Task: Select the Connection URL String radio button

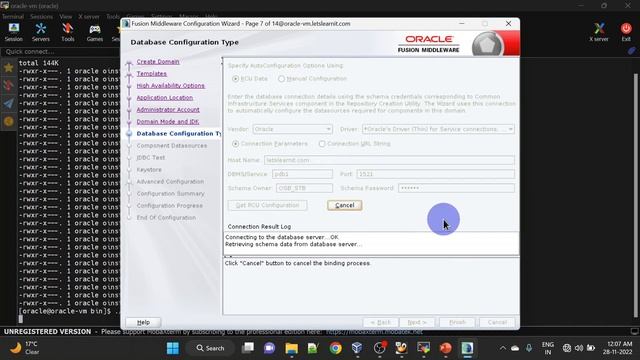Action: click(322, 144)
